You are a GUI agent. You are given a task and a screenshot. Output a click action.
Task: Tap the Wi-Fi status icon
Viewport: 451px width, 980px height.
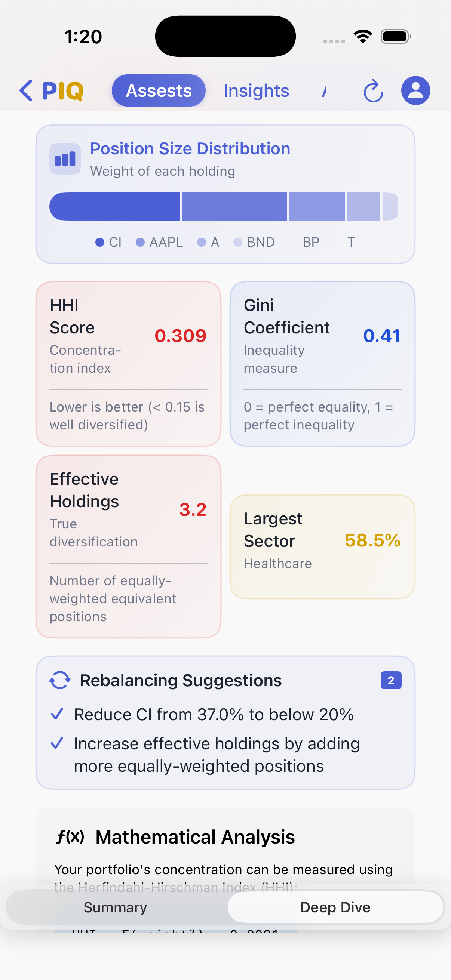363,37
